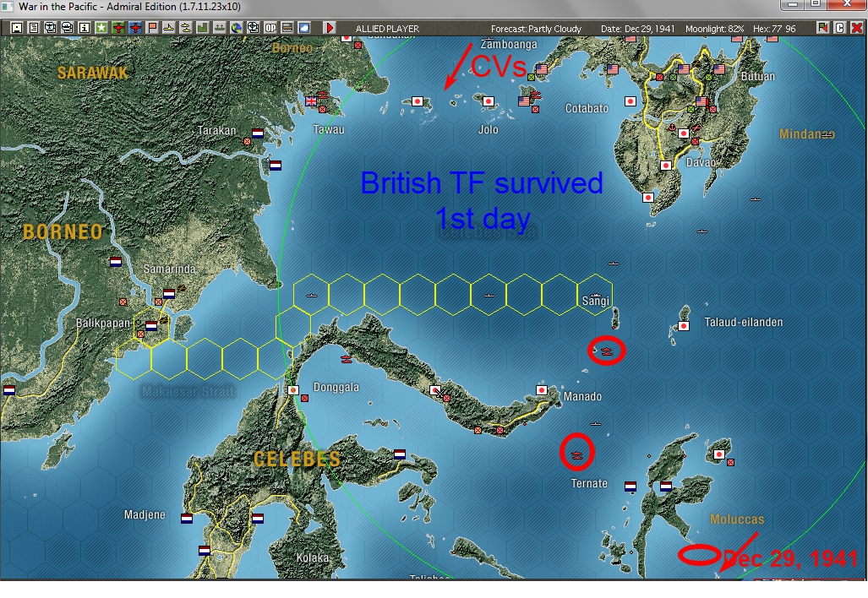Viewport: 868px width, 598px height.
Task: Click the orange flag toolbar icon
Action: pyautogui.click(x=152, y=28)
